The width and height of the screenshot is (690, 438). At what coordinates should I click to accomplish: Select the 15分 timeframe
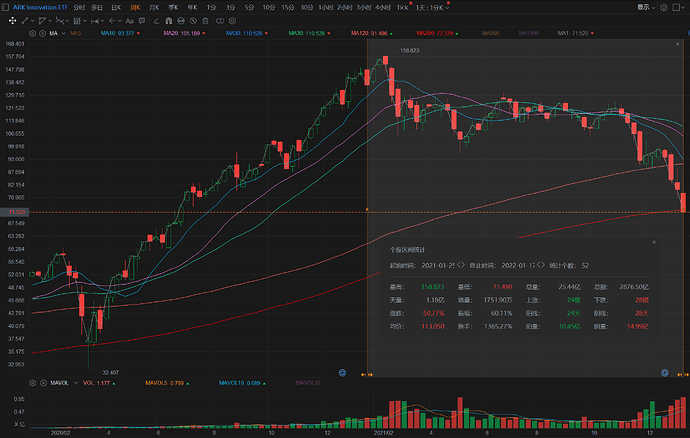tap(288, 7)
